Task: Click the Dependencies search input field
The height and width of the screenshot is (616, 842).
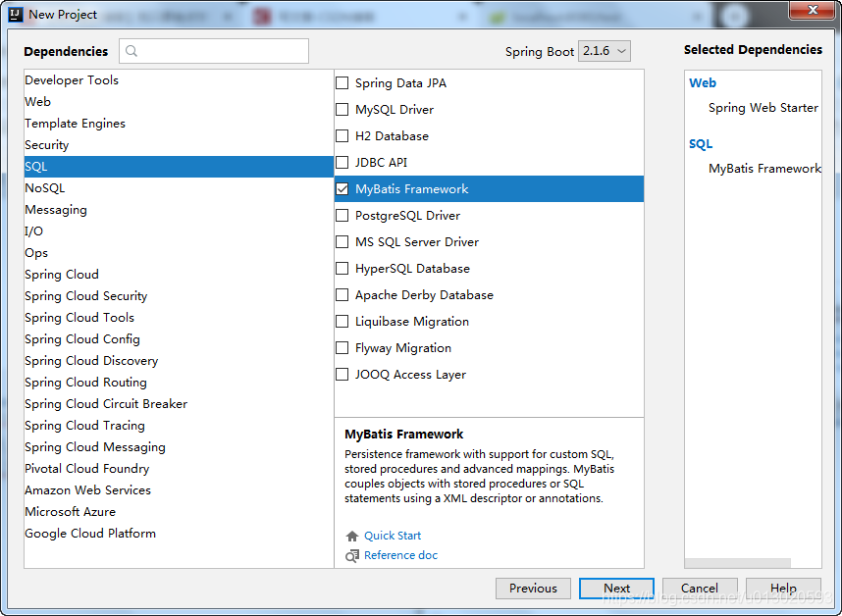Action: 214,51
